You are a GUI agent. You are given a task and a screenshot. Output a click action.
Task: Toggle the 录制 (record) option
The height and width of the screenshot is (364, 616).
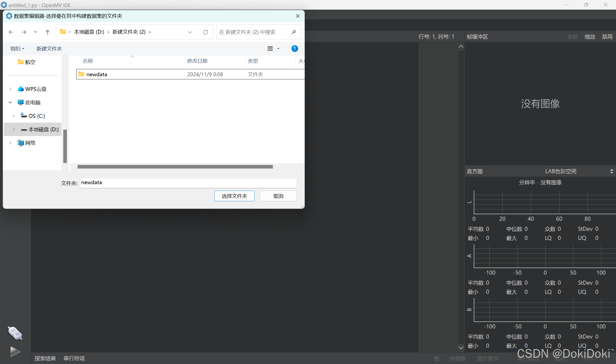click(x=572, y=37)
